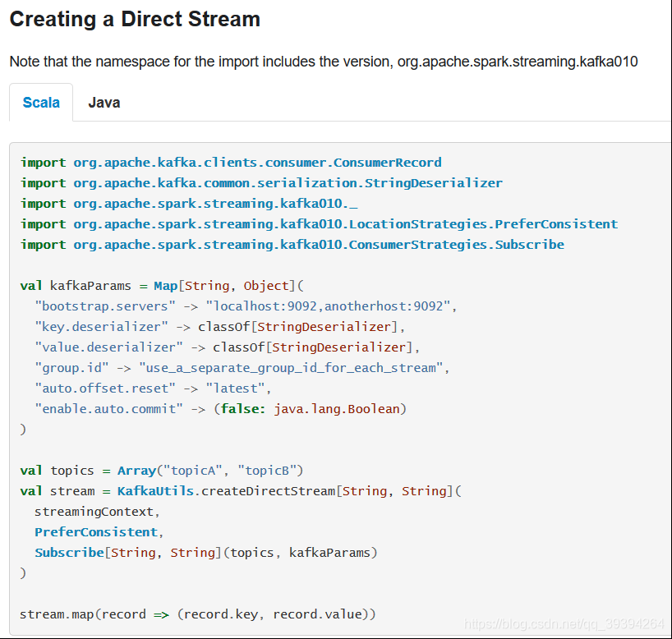Click the 'val kafkaParams = Map[String, Object](' line
The image size is (672, 639).
click(x=162, y=286)
